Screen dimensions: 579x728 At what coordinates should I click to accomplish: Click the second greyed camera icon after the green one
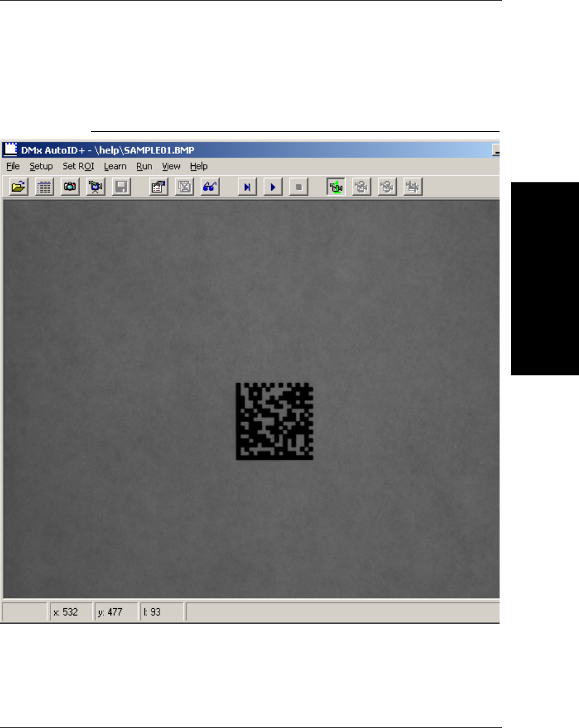(x=387, y=187)
